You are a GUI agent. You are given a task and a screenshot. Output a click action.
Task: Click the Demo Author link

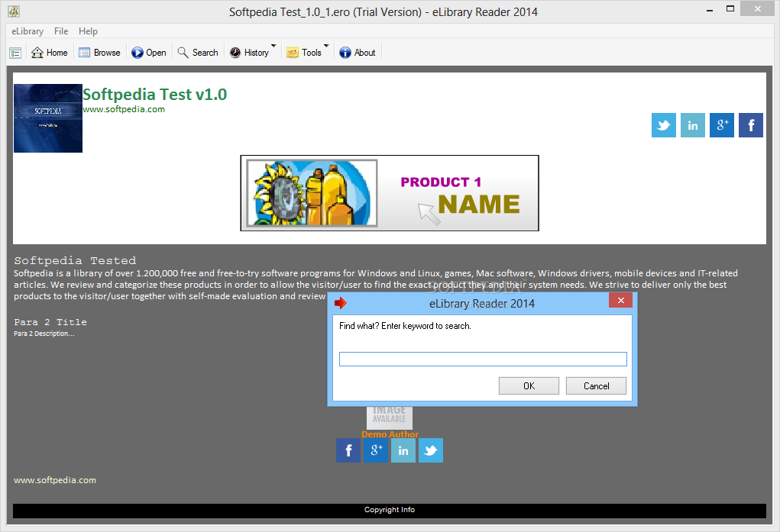click(390, 434)
